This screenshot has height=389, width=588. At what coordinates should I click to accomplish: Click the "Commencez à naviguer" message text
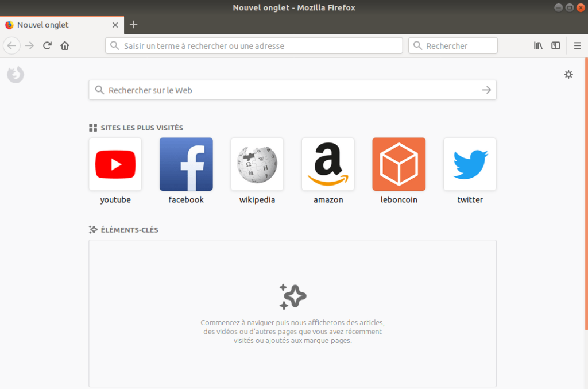coord(292,332)
